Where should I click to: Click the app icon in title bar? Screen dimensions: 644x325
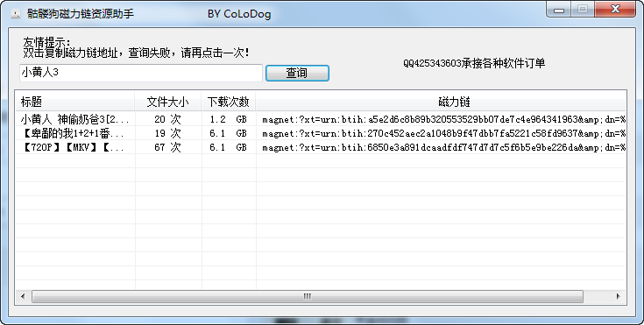click(15, 14)
